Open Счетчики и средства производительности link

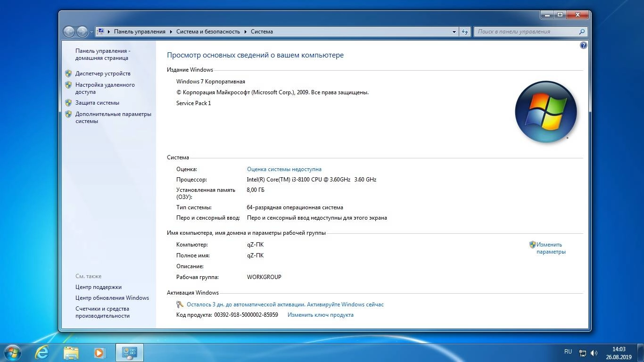(102, 312)
